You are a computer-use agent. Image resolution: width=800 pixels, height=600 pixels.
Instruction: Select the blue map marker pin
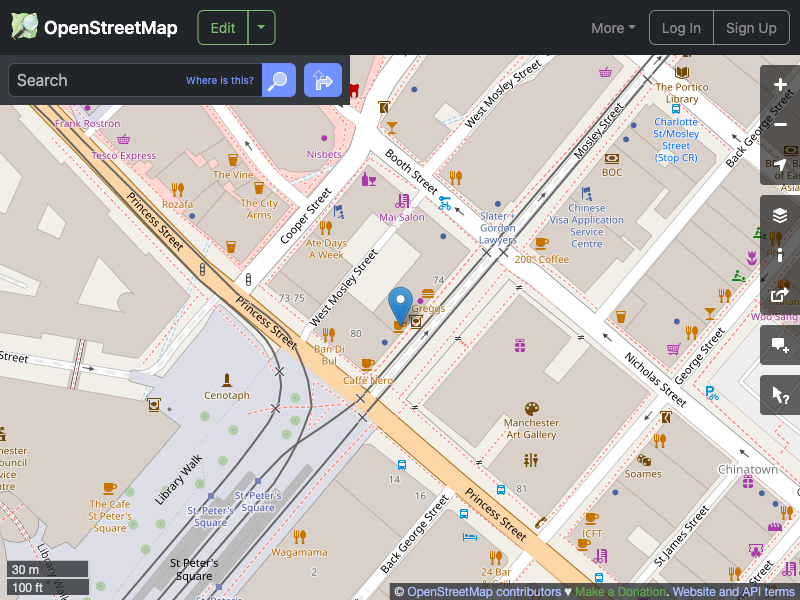point(399,300)
